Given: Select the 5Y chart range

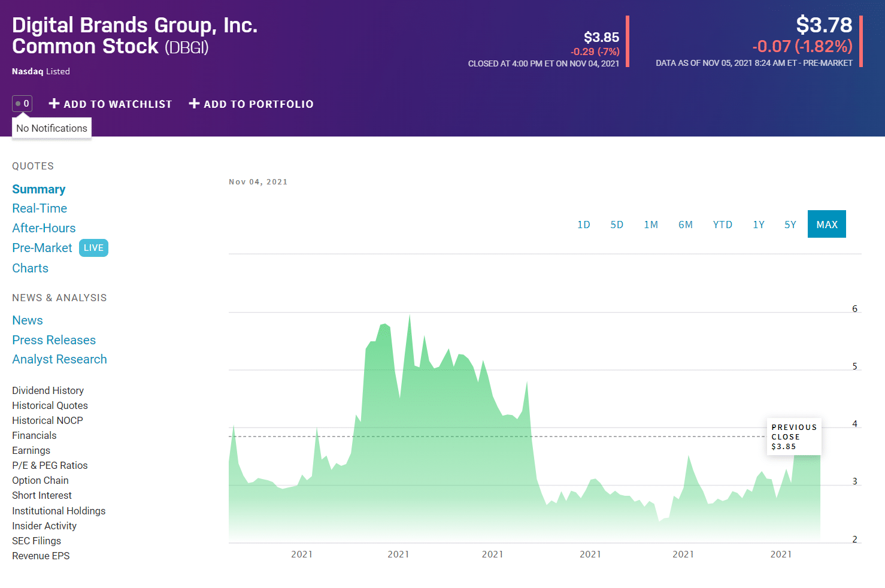Looking at the screenshot, I should (x=790, y=225).
